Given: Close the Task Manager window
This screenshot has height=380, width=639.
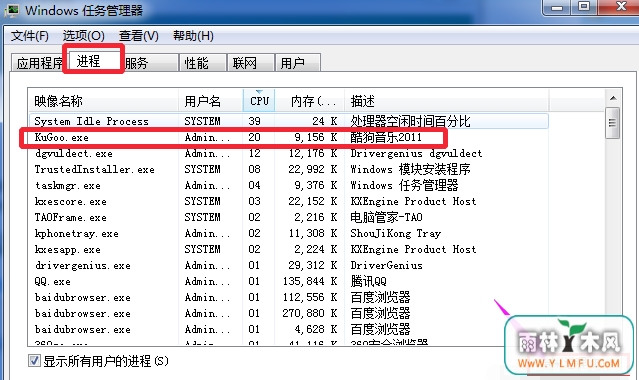Looking at the screenshot, I should click(621, 7).
